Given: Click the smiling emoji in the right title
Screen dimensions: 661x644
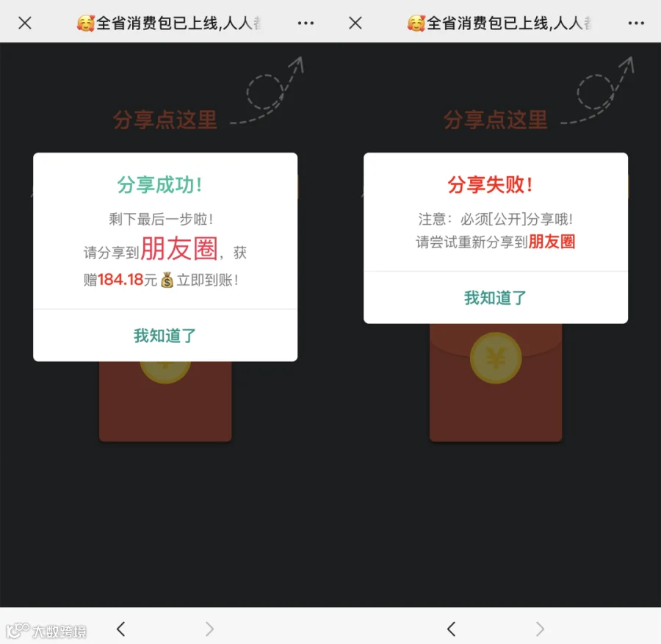Looking at the screenshot, I should (416, 23).
